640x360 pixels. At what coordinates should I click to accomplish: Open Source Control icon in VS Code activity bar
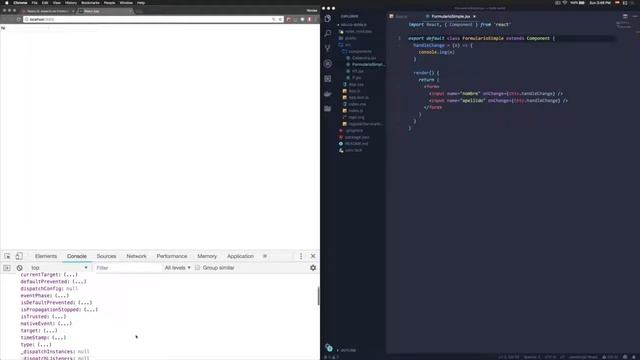(328, 48)
